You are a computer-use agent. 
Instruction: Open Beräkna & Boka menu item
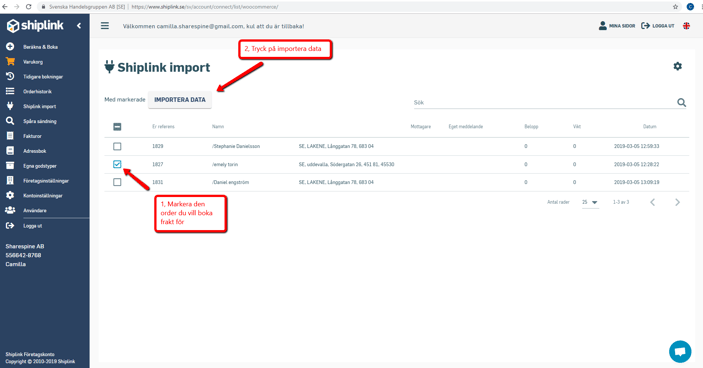40,47
